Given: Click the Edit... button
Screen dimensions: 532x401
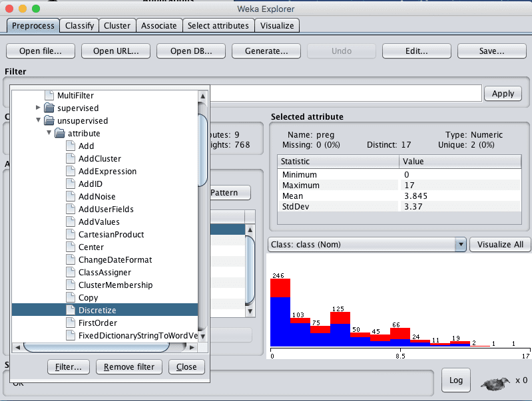Looking at the screenshot, I should tap(417, 51).
